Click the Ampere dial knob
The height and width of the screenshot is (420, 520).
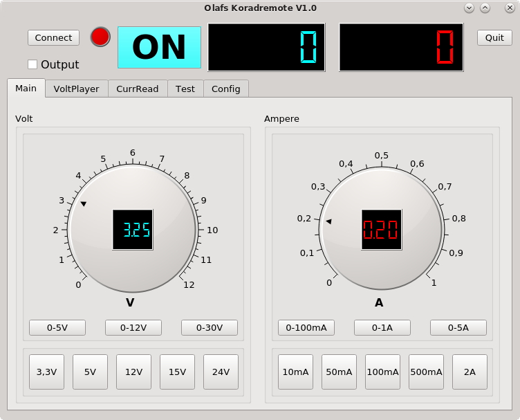(382, 229)
